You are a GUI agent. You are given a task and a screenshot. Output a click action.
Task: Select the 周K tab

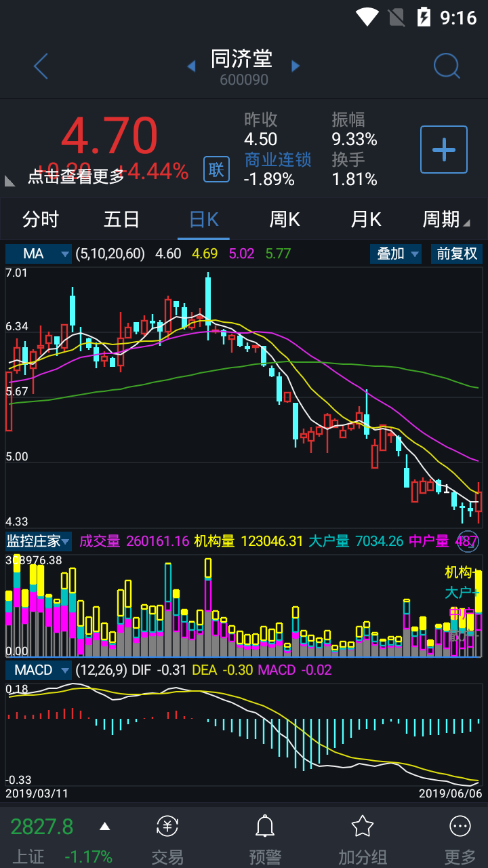point(285,219)
